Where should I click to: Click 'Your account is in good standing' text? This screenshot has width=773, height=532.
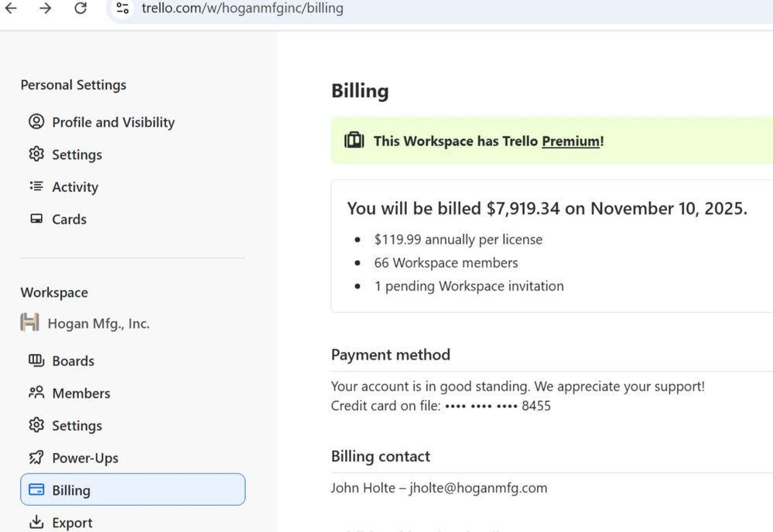518,386
